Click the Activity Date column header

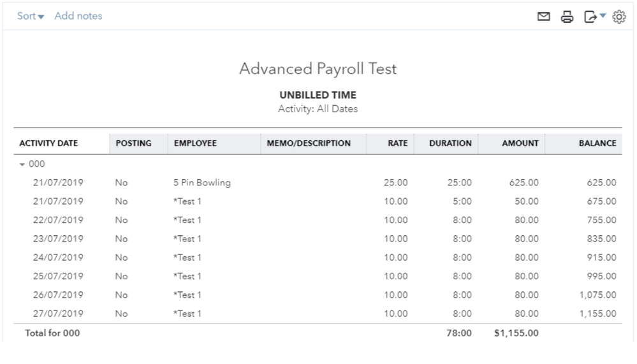coord(48,143)
